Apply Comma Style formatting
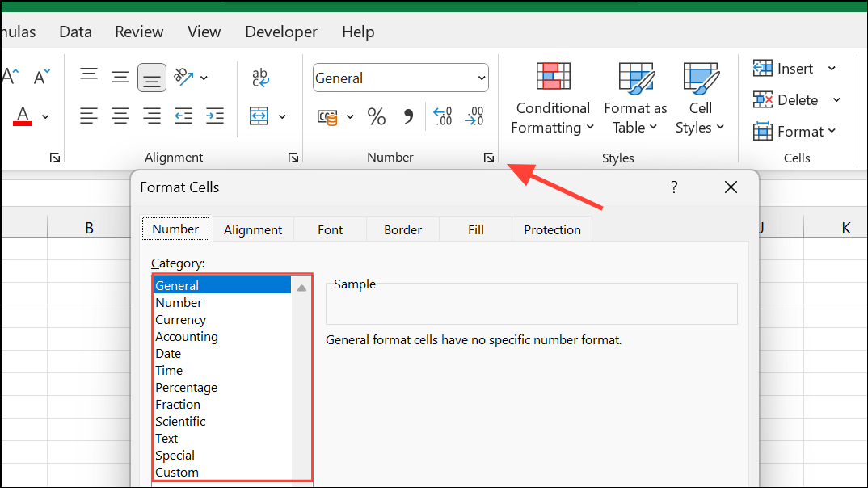The width and height of the screenshot is (868, 488). click(x=409, y=116)
